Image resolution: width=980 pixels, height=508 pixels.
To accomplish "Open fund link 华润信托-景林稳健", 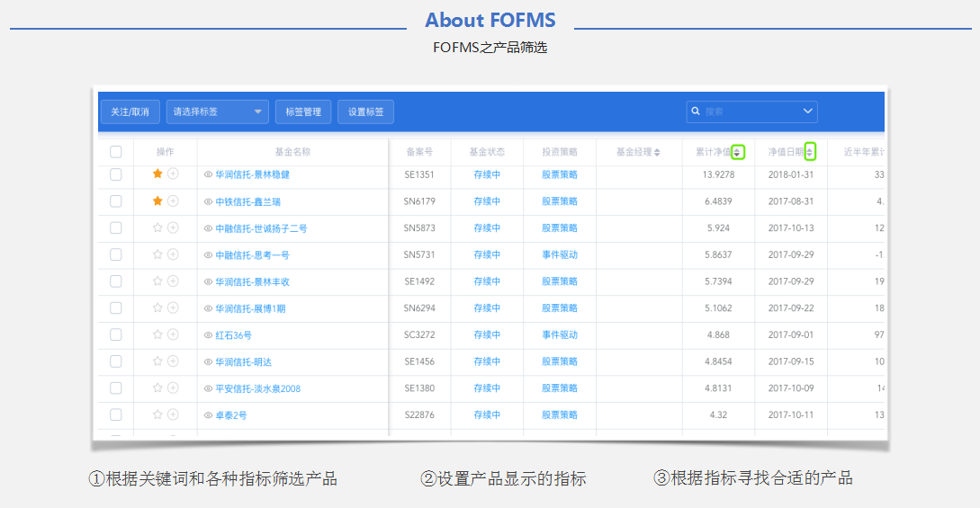I will [x=253, y=174].
